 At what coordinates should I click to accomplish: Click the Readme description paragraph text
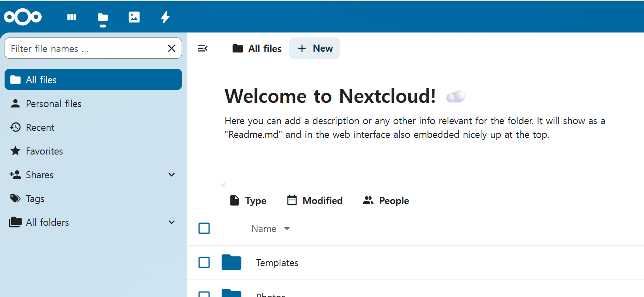coord(415,128)
